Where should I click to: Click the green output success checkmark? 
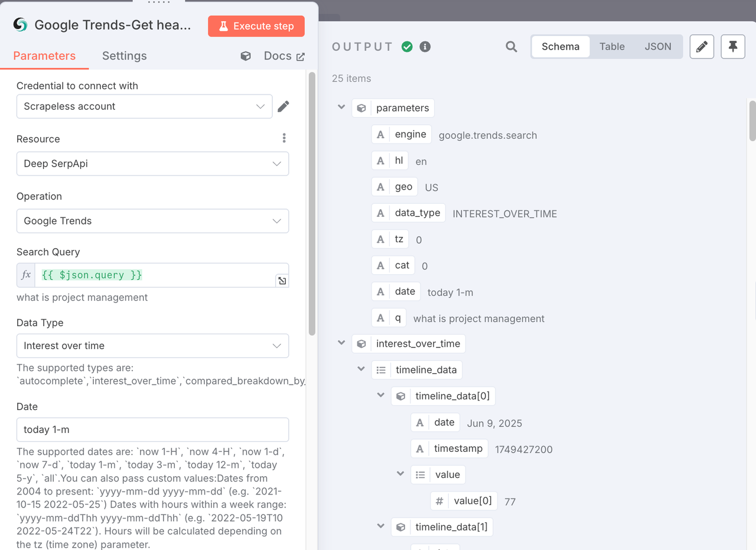click(x=407, y=47)
